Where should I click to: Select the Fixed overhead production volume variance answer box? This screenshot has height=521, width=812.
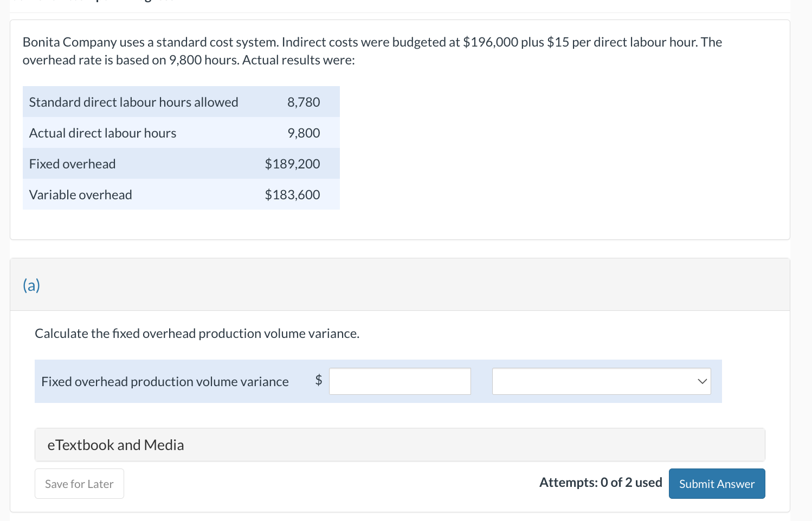(x=399, y=381)
